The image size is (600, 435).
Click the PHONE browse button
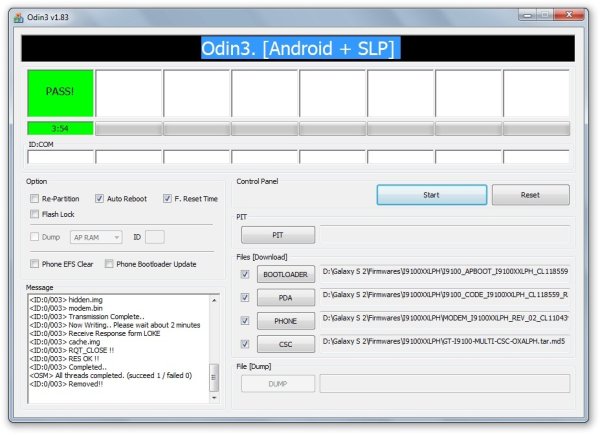[285, 321]
